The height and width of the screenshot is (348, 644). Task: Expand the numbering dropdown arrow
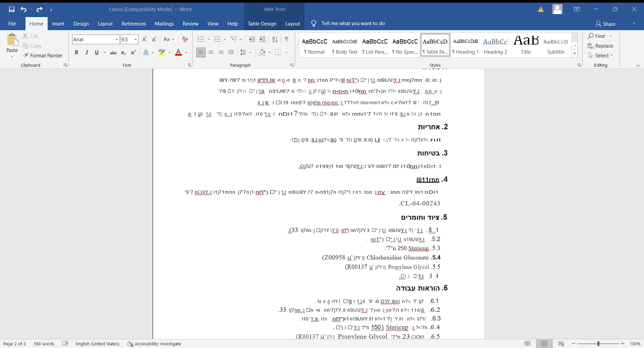[x=225, y=40]
